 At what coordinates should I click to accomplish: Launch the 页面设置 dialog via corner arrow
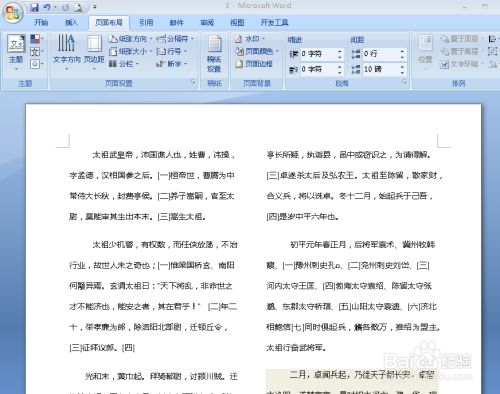coord(194,82)
